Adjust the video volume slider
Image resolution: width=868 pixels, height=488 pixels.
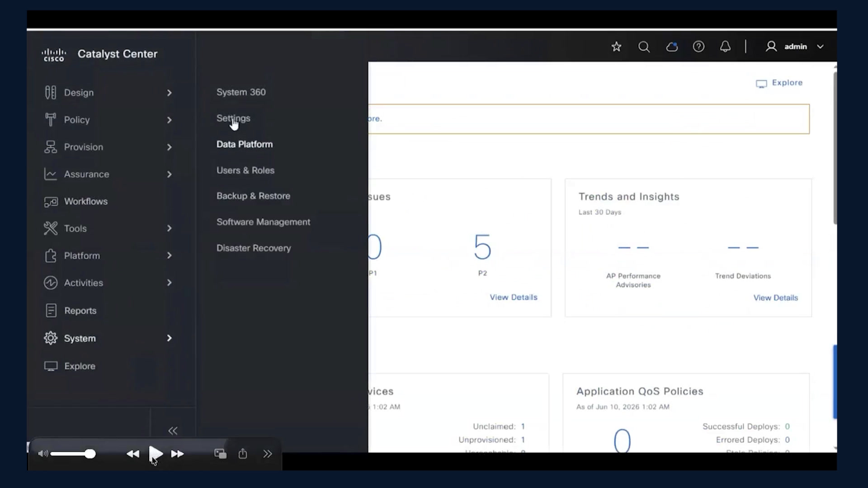pyautogui.click(x=73, y=454)
